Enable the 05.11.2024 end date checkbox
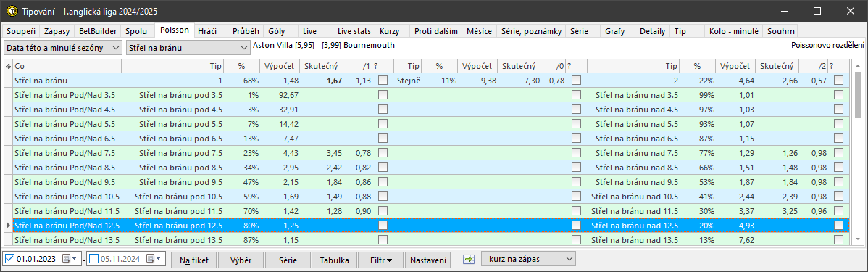The height and width of the screenshot is (272, 868). tap(94, 259)
